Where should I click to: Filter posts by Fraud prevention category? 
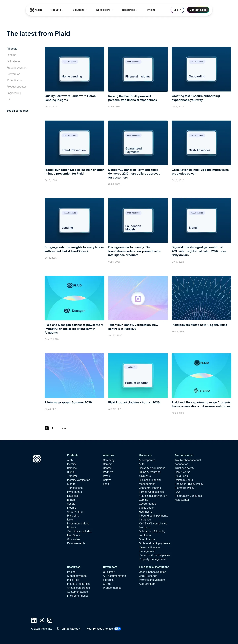click(x=17, y=68)
